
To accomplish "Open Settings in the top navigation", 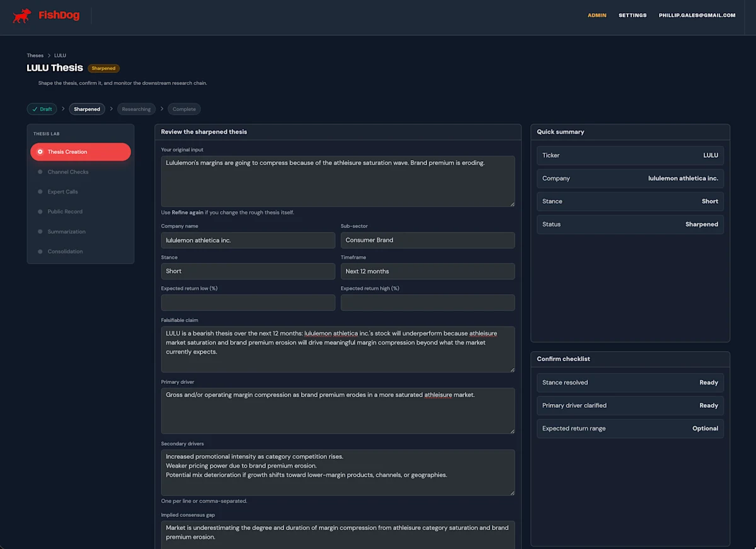I will (633, 15).
